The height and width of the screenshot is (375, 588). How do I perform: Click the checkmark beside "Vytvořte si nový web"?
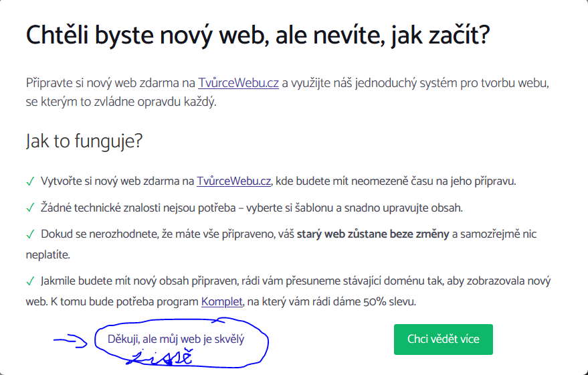point(30,181)
